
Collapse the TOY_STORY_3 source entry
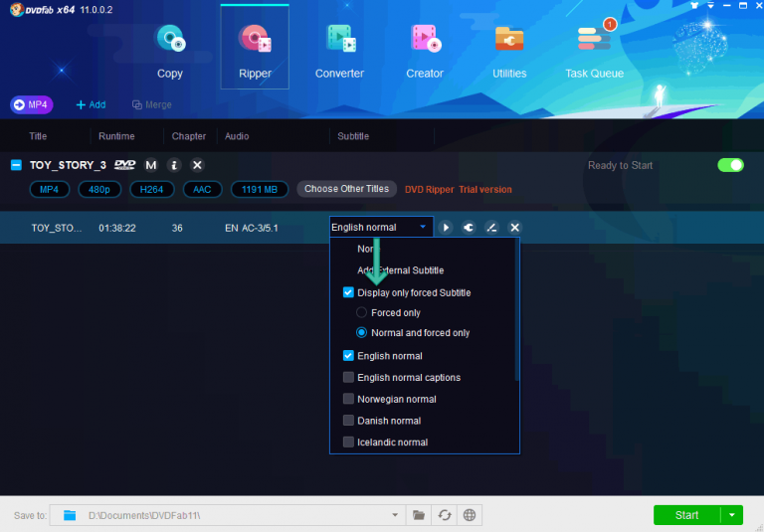click(x=16, y=165)
